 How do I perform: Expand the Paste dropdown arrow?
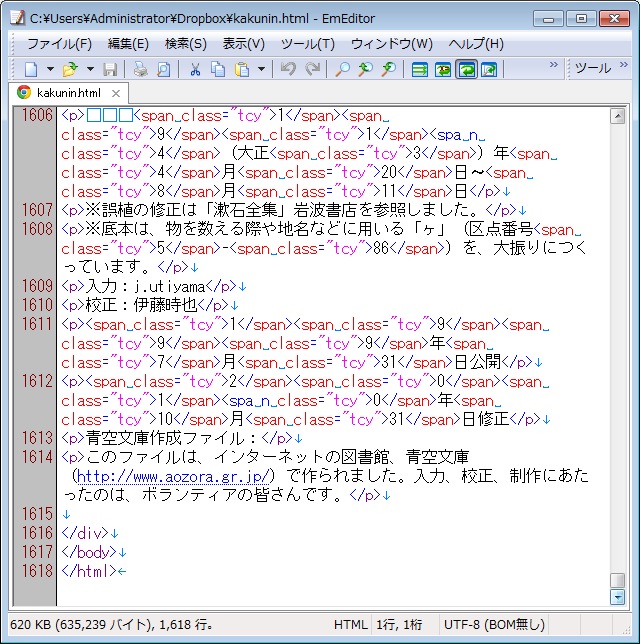coord(261,69)
